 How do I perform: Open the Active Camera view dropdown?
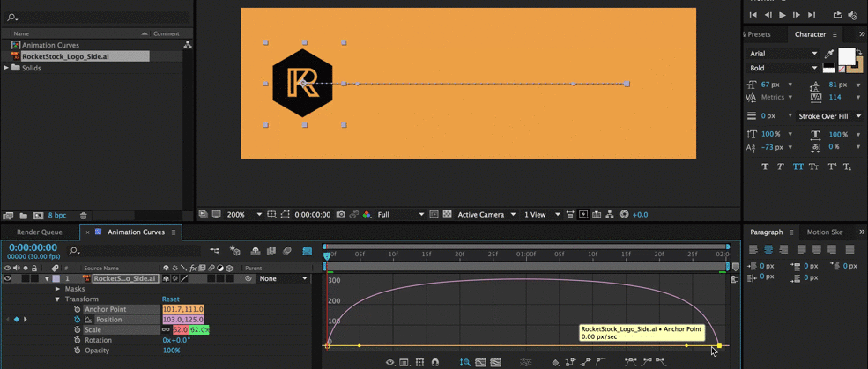pos(486,215)
